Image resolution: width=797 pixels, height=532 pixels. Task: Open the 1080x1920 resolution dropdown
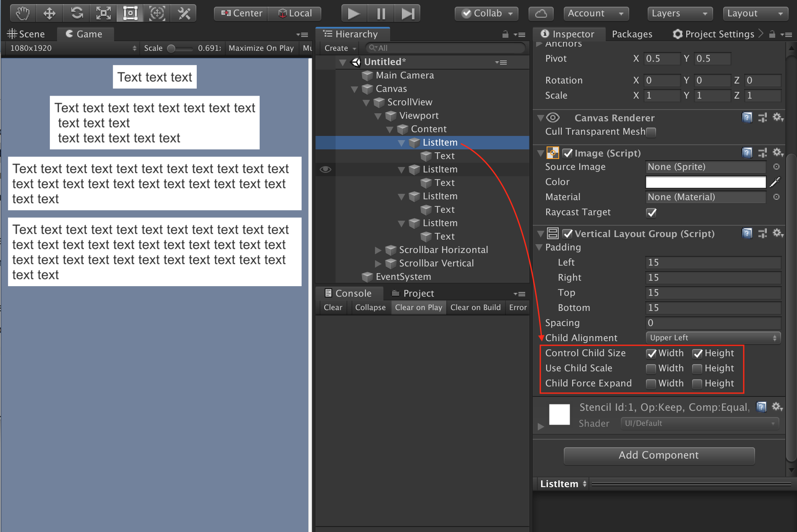[73, 48]
